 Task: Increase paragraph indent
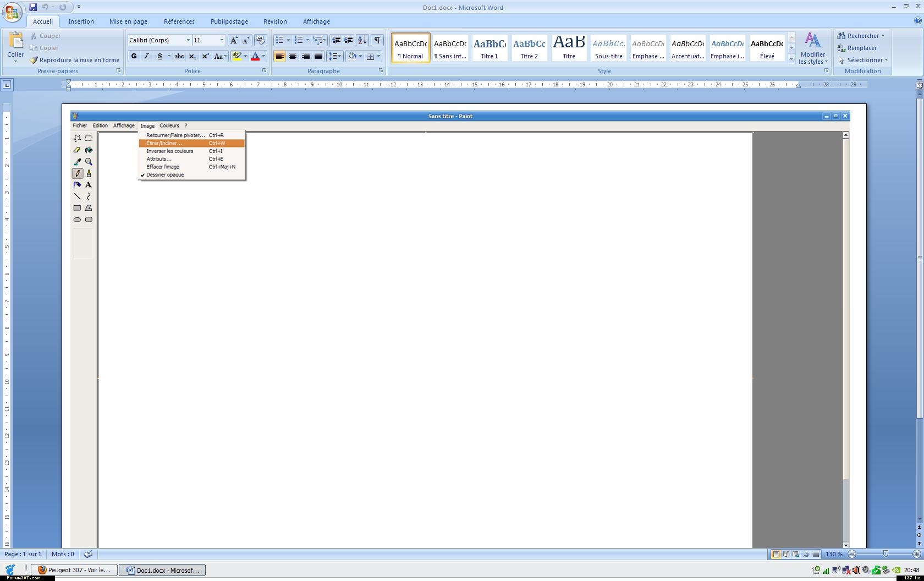coord(349,40)
